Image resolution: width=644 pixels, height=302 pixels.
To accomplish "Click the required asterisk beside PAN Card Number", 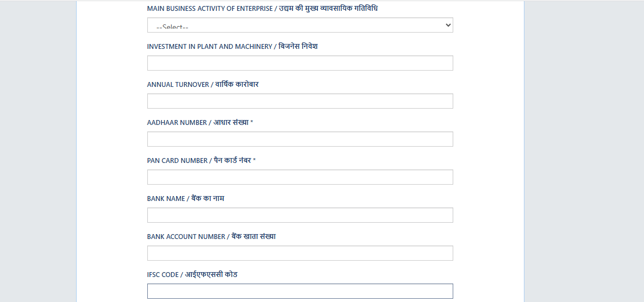I will point(254,160).
